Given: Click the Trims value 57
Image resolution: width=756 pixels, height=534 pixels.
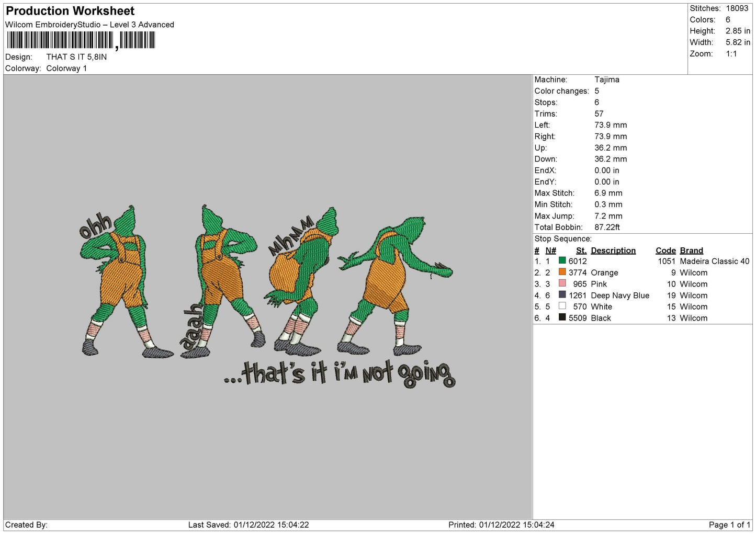Looking at the screenshot, I should pos(599,113).
